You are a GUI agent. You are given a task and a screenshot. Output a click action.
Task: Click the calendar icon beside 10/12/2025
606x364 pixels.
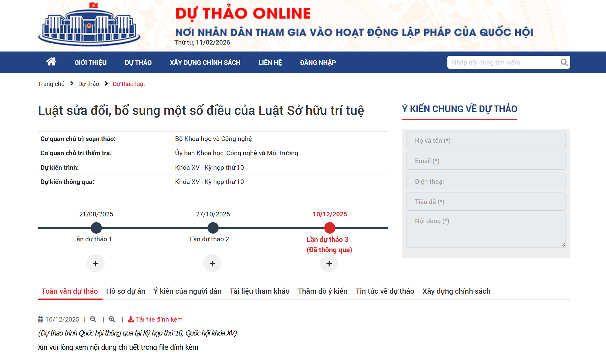click(x=41, y=319)
